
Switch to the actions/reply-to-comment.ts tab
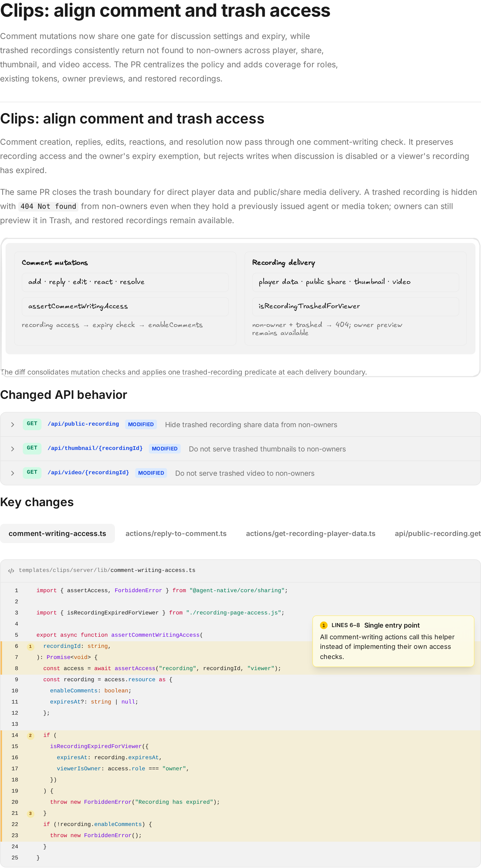(176, 533)
